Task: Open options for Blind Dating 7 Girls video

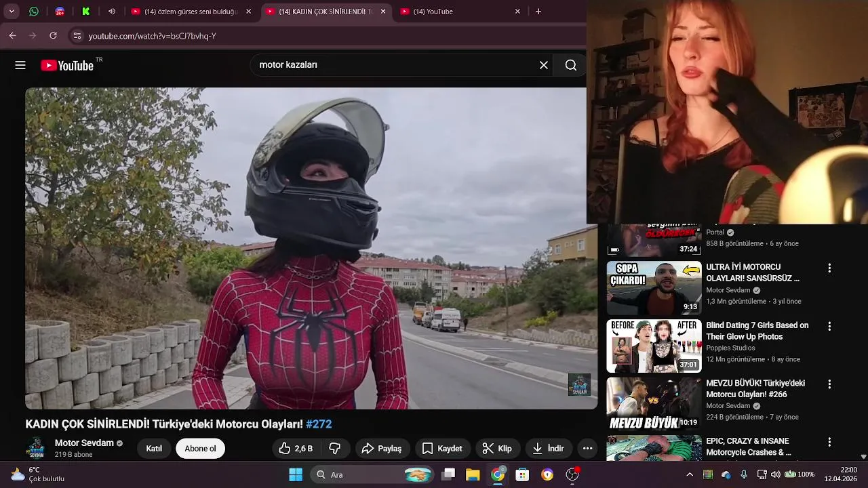Action: click(x=829, y=326)
